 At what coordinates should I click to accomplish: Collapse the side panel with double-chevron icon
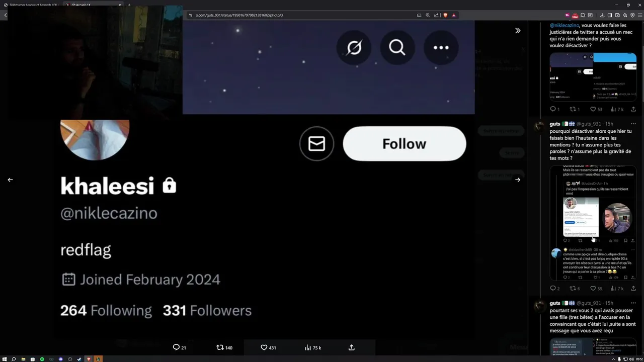[518, 31]
